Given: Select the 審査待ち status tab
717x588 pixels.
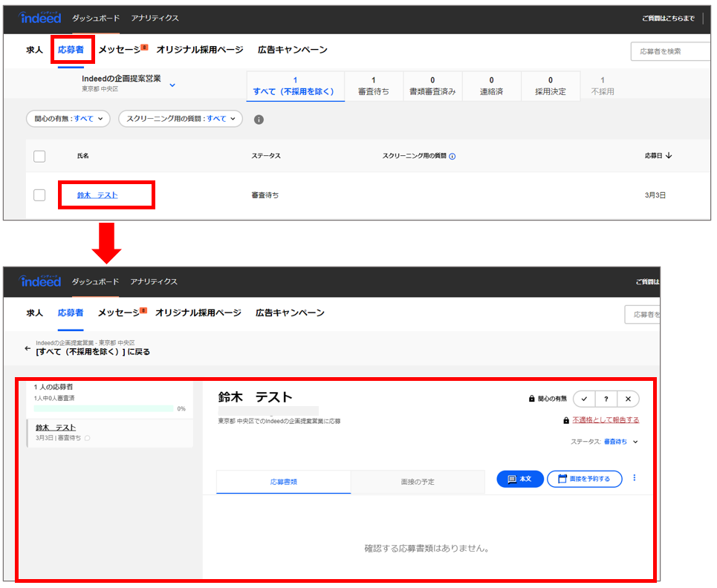Looking at the screenshot, I should coord(374,86).
